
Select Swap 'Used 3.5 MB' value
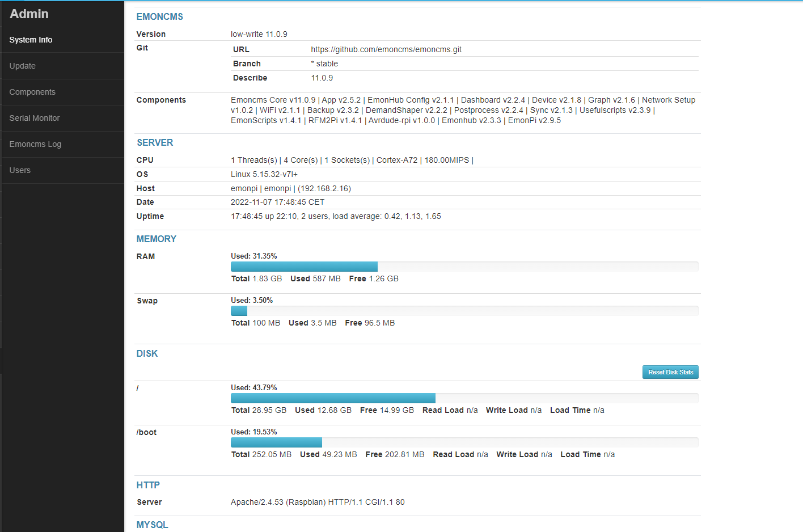point(312,323)
